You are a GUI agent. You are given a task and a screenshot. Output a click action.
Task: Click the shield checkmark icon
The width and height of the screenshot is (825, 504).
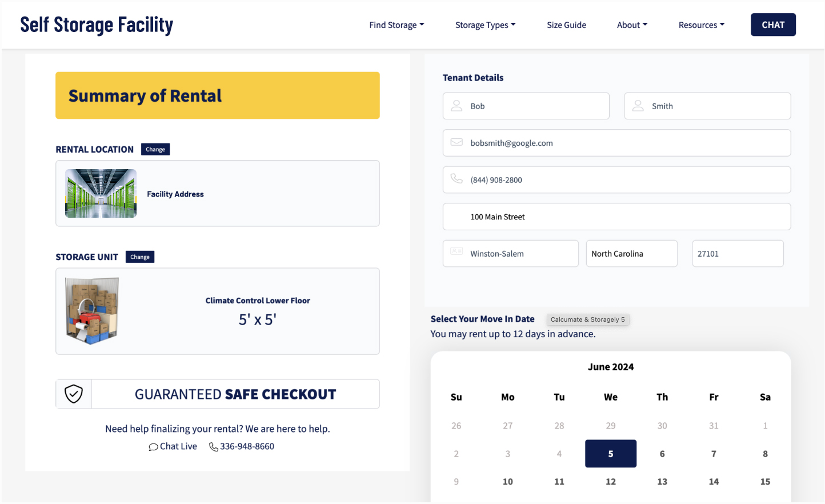(x=74, y=394)
